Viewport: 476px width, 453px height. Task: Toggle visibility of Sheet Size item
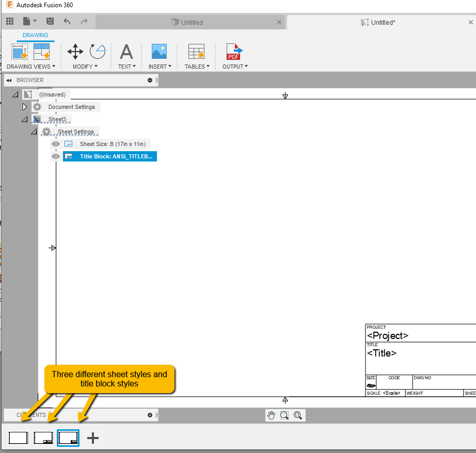tap(56, 144)
